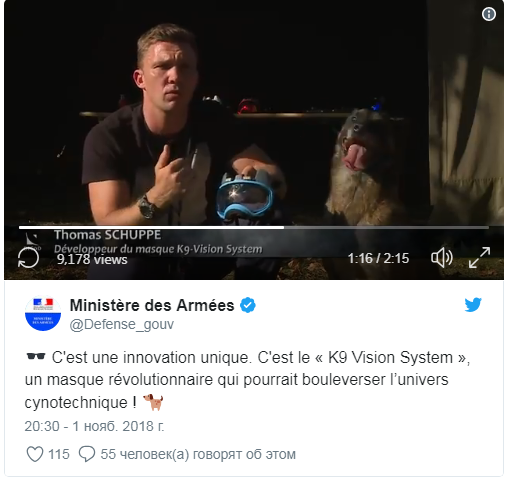Image resolution: width=506 pixels, height=477 pixels.
Task: Open the tweet timestamp 20:30 - 1 нояб. 2018
Action: [94, 426]
